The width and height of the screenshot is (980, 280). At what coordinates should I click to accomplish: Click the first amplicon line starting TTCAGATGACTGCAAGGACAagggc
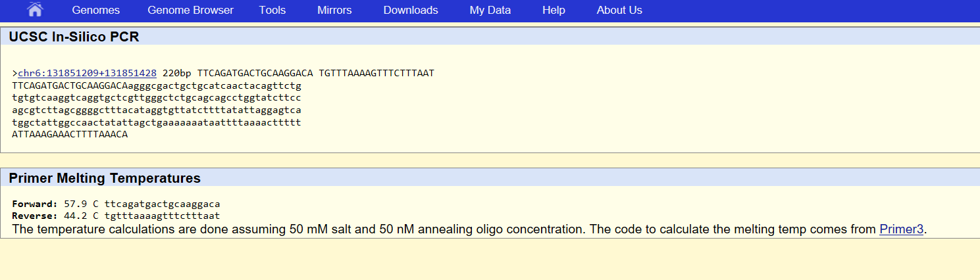pyautogui.click(x=157, y=85)
